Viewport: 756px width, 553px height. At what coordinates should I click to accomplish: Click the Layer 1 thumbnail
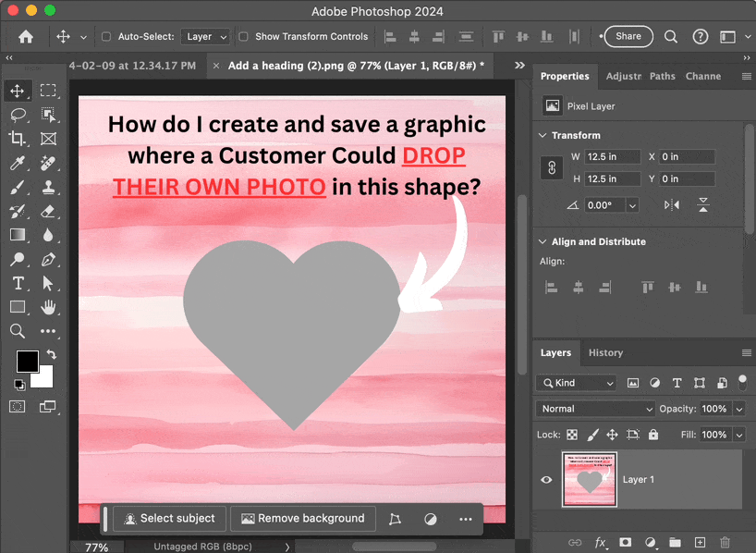589,480
